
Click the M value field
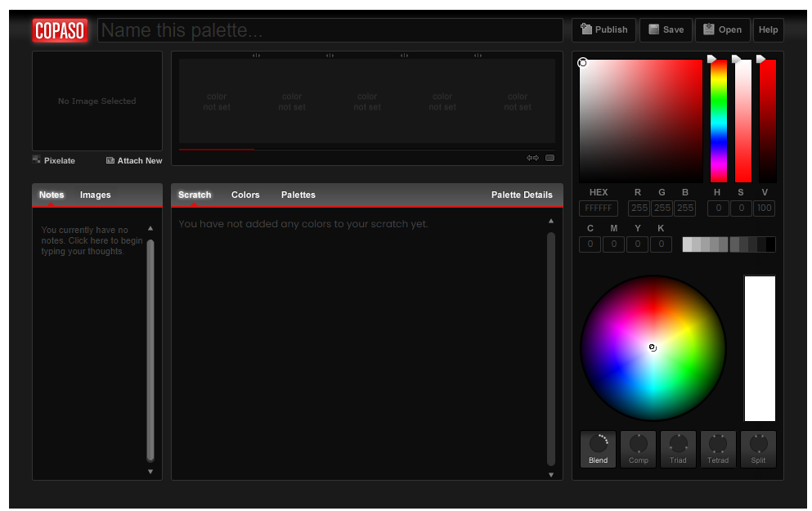[613, 244]
